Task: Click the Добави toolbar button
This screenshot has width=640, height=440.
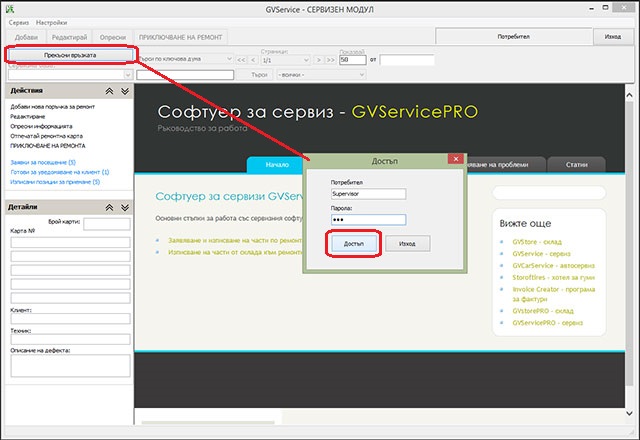Action: pyautogui.click(x=26, y=37)
